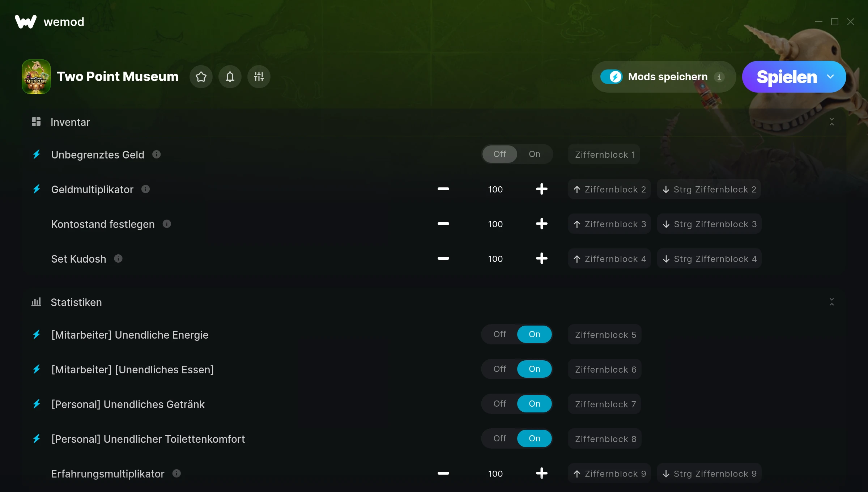Screen dimensions: 868x492
Task: Decrease the Set Kudosh value
Action: (443, 259)
